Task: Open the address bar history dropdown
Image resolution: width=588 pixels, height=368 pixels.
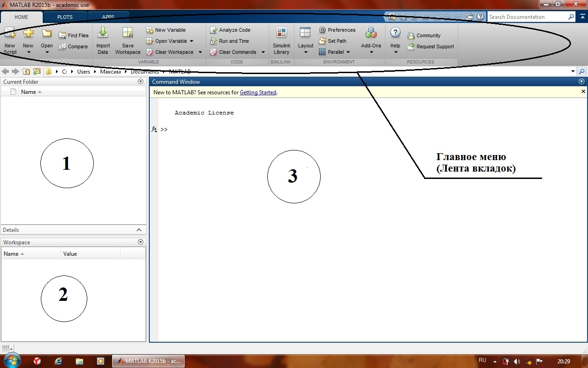Action: tap(573, 71)
